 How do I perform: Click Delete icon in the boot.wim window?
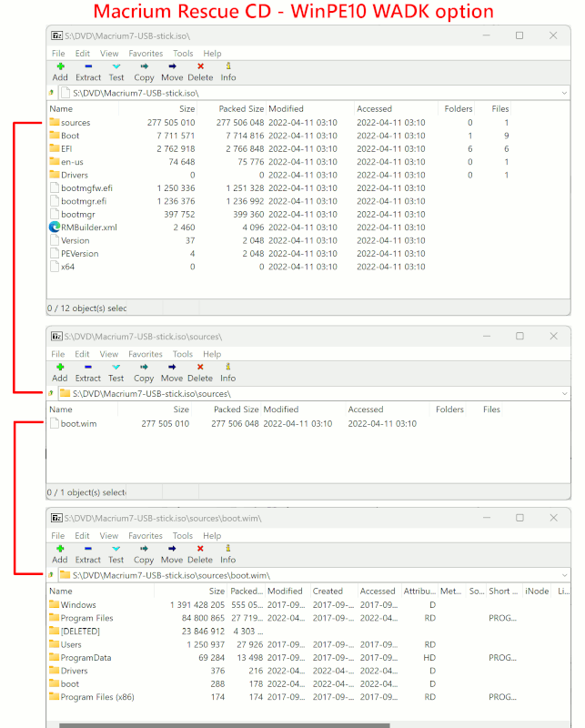pos(200,549)
